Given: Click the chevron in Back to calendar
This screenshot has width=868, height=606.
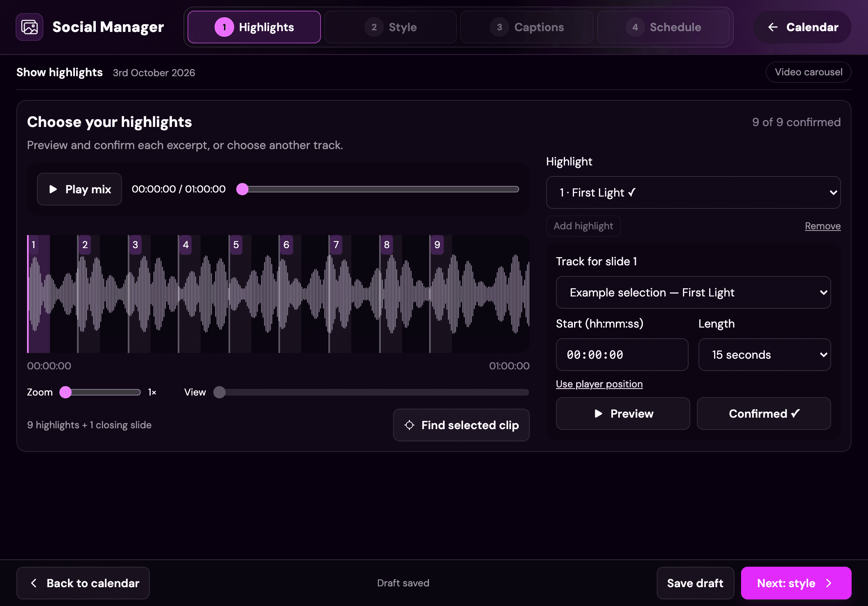Looking at the screenshot, I should point(34,583).
